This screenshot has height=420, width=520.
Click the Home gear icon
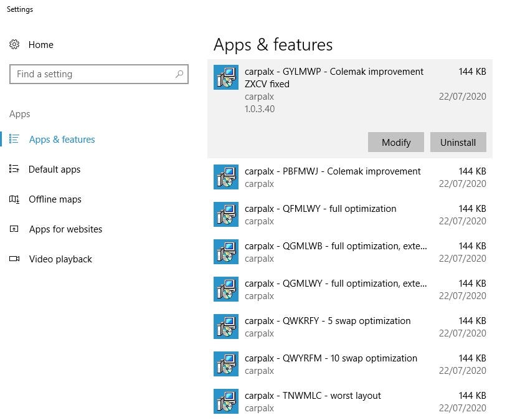(x=14, y=45)
